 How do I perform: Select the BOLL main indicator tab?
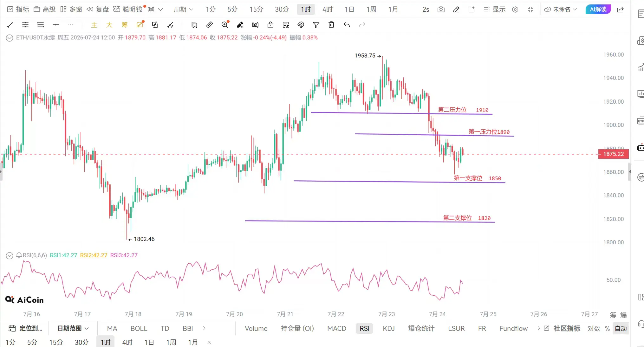139,329
